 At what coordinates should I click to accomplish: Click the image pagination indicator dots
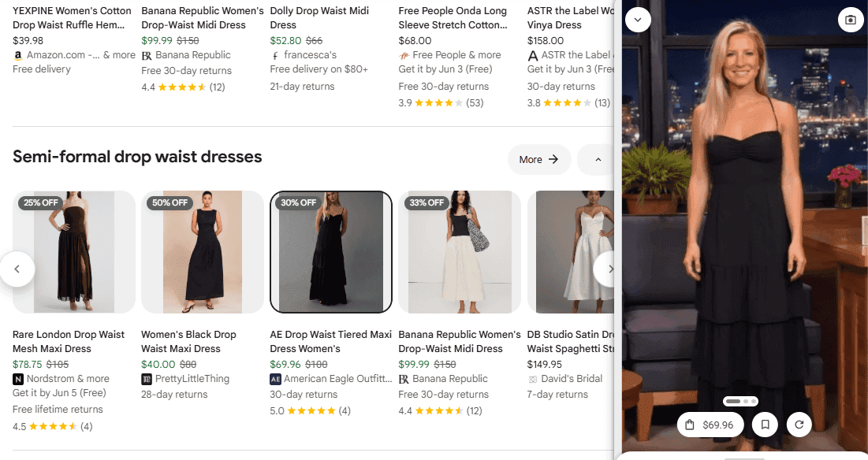coord(741,401)
